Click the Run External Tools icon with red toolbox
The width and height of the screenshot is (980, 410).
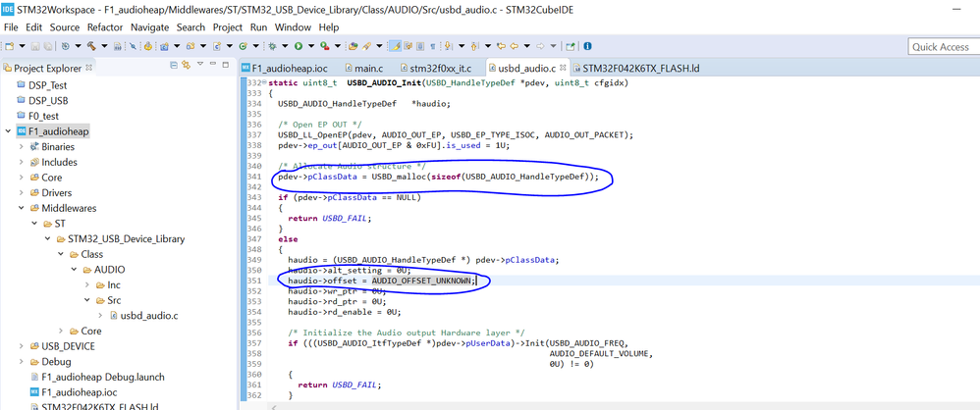click(x=325, y=46)
